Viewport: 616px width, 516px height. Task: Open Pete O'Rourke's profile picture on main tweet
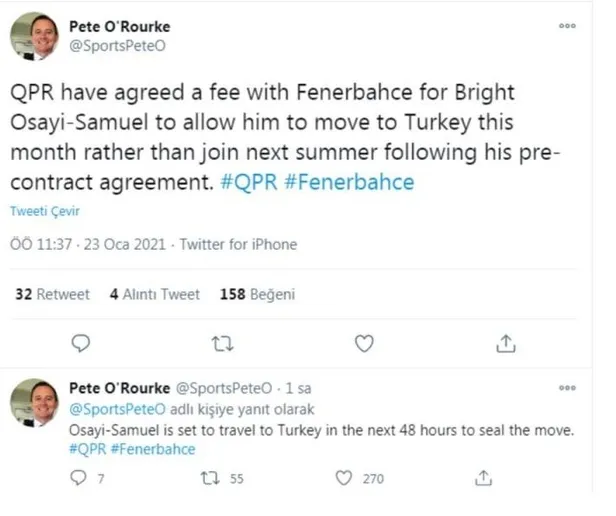[36, 36]
